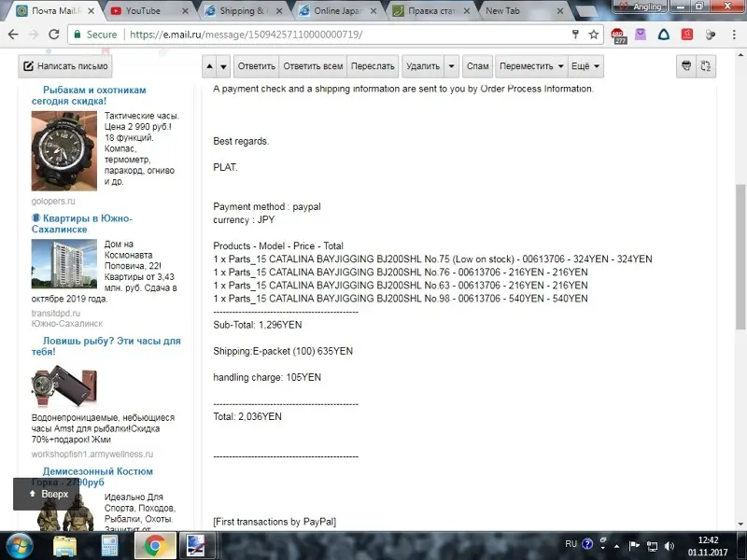Click the blue triangle extension icon
The height and width of the screenshot is (560, 747).
664,35
